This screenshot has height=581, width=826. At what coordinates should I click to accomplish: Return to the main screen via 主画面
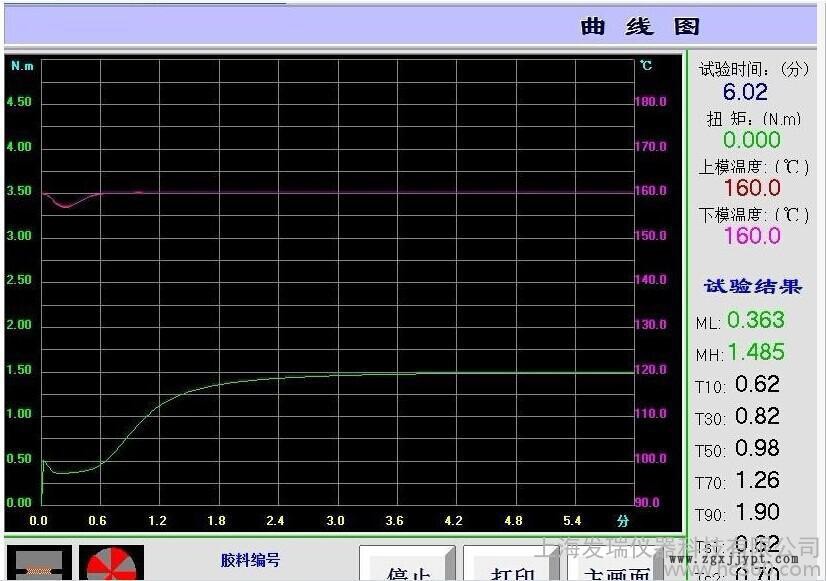(615, 563)
